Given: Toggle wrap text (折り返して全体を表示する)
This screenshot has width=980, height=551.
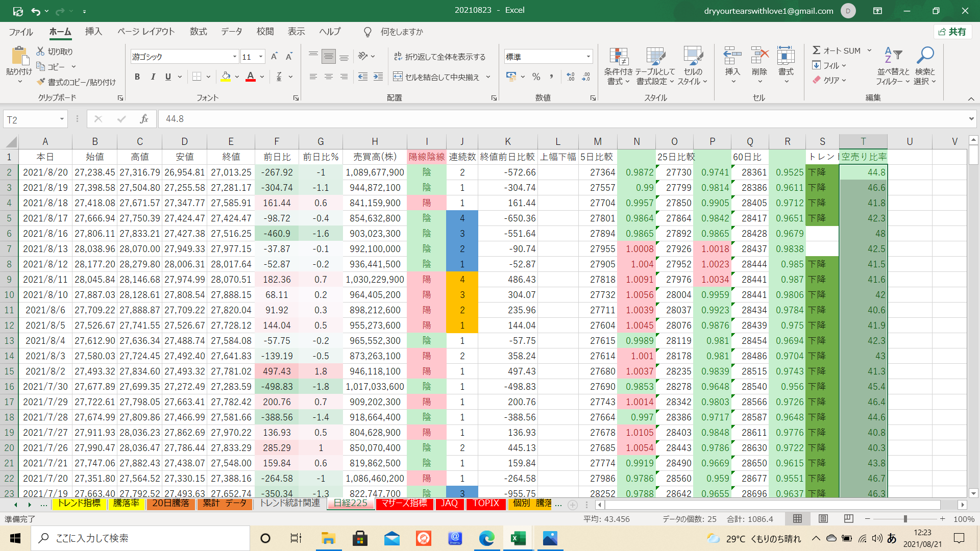Looking at the screenshot, I should tap(439, 57).
